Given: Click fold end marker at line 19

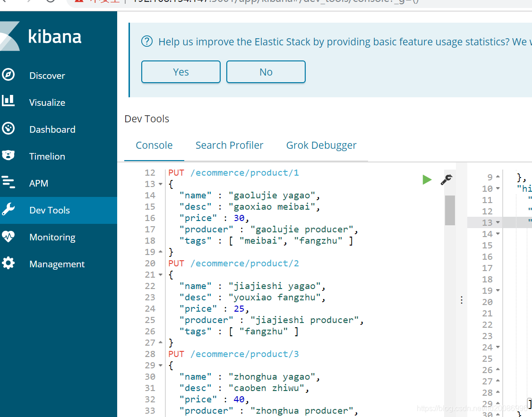Looking at the screenshot, I should coord(161,252).
